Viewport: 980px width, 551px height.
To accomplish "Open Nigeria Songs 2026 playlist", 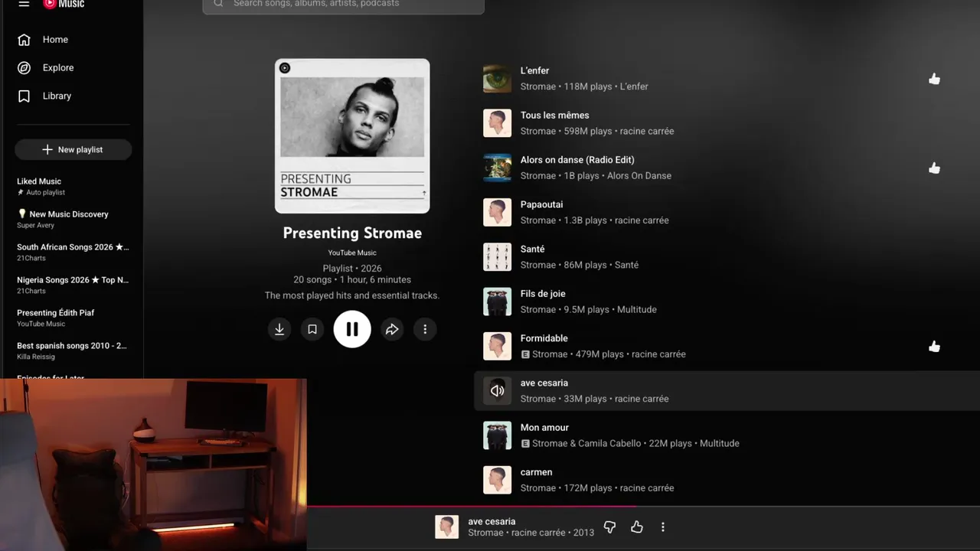I will (73, 285).
